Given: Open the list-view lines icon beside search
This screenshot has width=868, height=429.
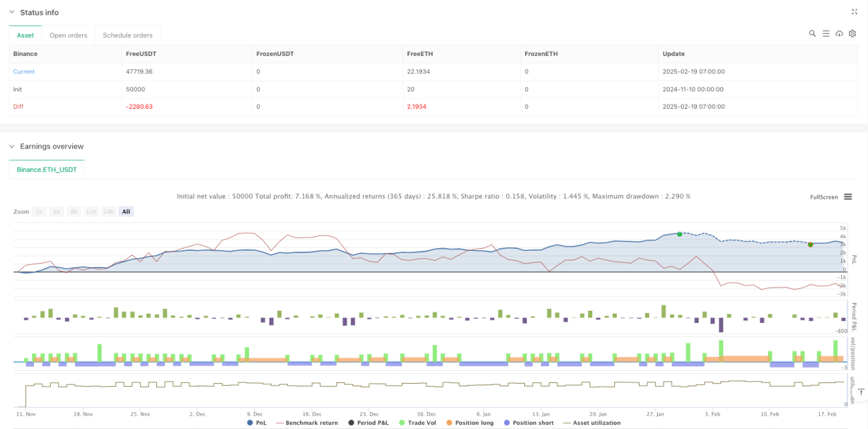Looking at the screenshot, I should (x=826, y=33).
